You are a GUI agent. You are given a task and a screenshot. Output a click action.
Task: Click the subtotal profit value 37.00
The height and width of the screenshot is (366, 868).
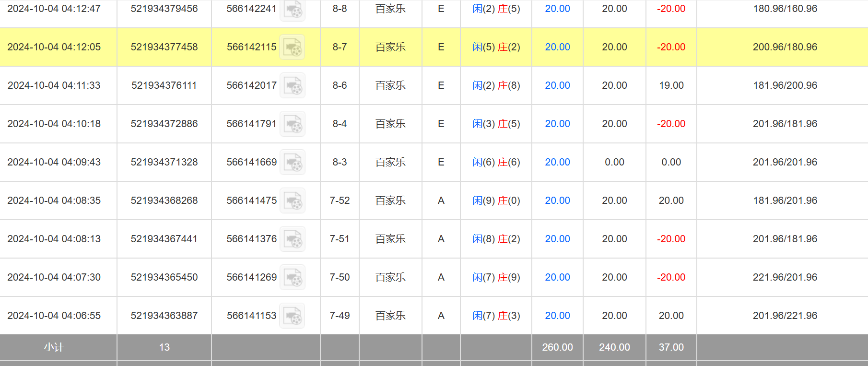671,347
